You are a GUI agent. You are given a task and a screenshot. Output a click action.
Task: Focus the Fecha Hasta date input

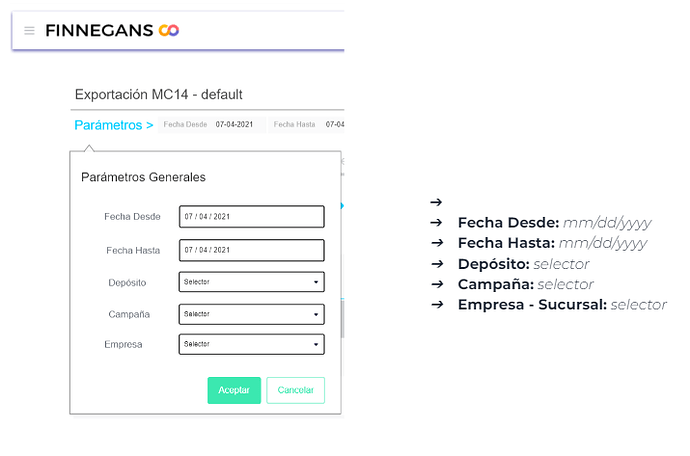tap(252, 250)
